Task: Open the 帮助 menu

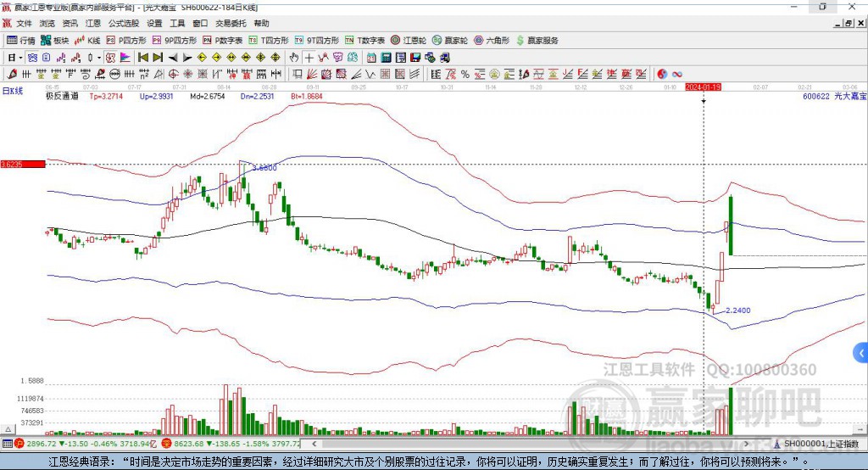Action: [x=261, y=23]
